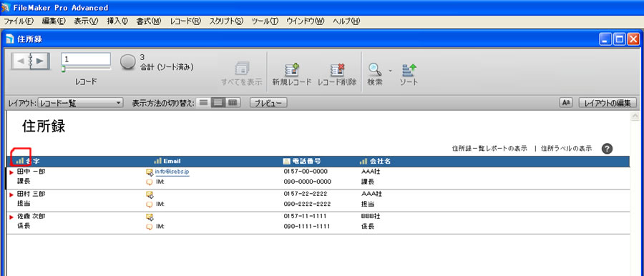The image size is (644, 276).
Task: Click the プレビュー button
Action: 268,103
